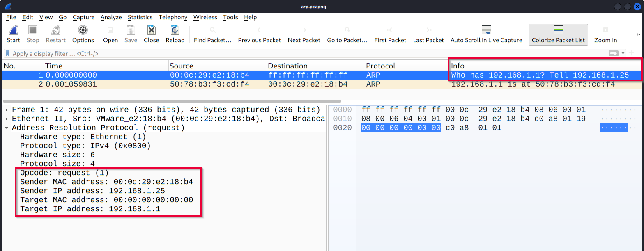Select Hardware type: Ethernet (1) field
The image size is (644, 251).
click(x=83, y=137)
